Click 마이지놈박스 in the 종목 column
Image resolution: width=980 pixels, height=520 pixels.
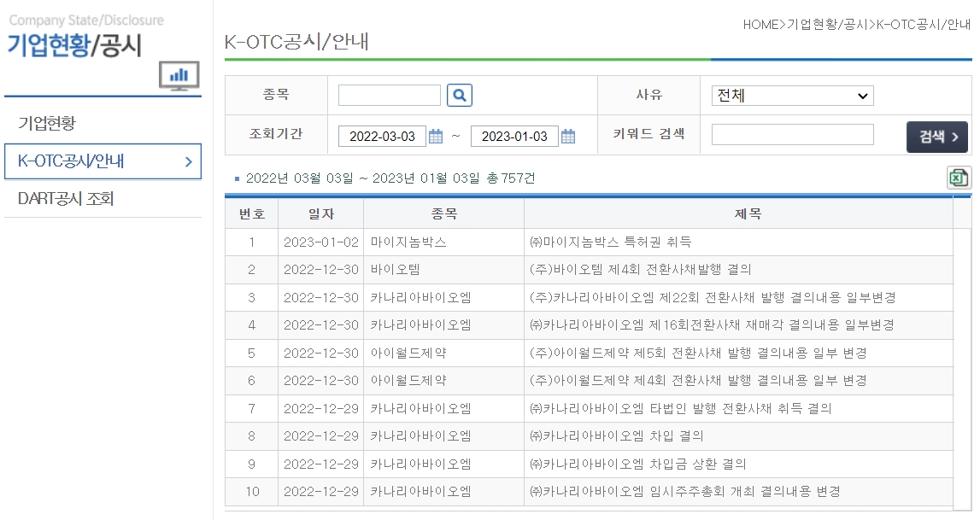pos(408,242)
